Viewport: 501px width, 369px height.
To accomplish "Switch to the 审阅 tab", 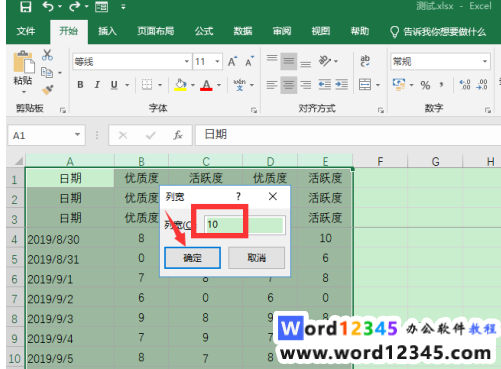I will coord(282,31).
